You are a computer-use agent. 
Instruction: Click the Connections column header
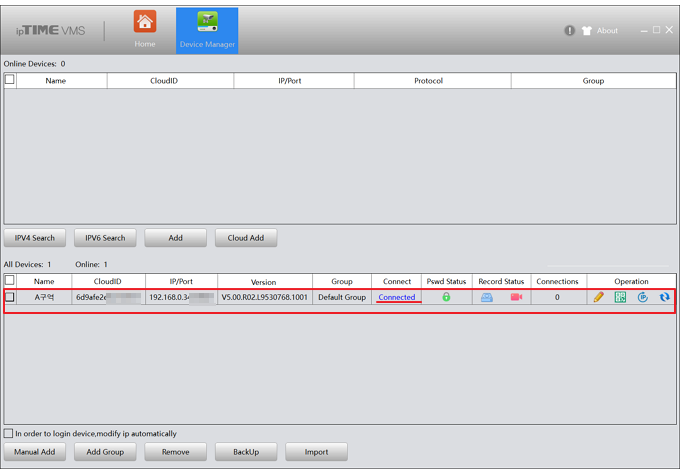(x=559, y=281)
